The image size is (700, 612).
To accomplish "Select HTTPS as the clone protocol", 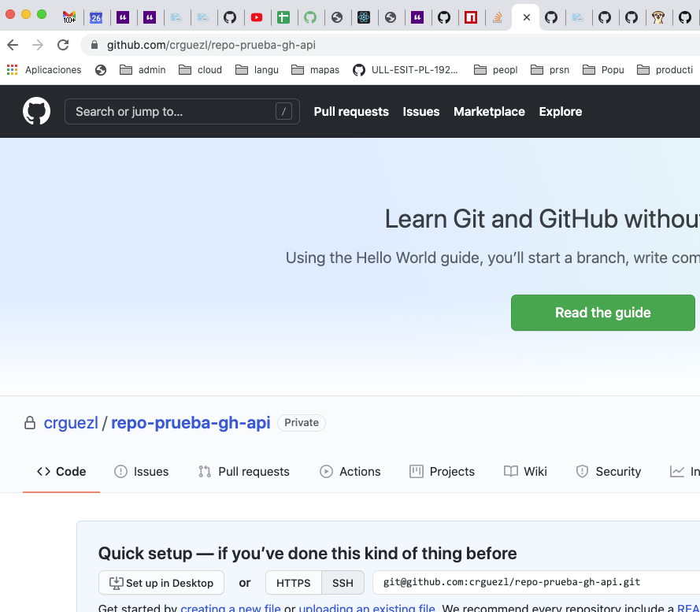I will pyautogui.click(x=293, y=583).
